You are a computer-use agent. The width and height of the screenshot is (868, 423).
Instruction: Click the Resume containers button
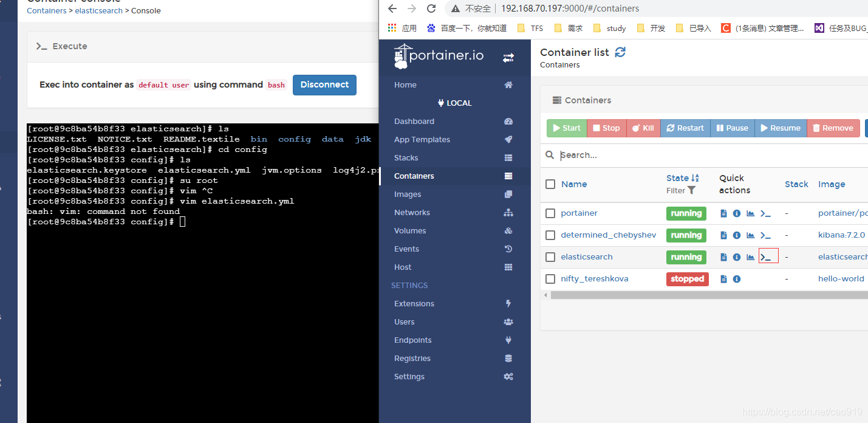(781, 128)
